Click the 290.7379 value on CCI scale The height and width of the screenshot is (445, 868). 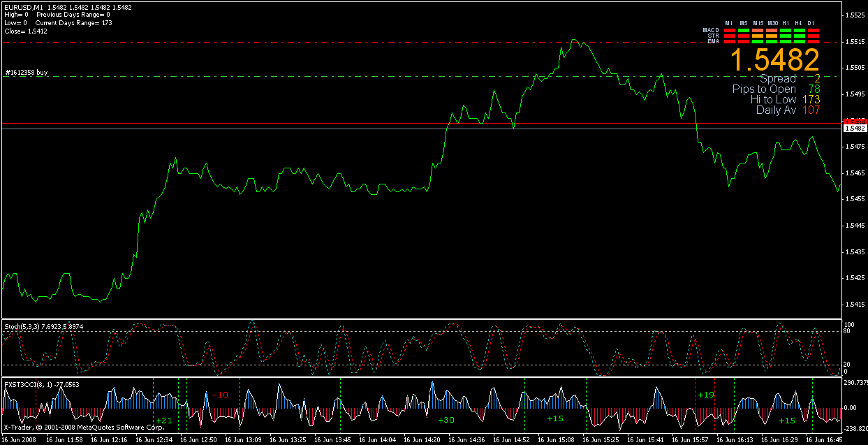pos(855,382)
